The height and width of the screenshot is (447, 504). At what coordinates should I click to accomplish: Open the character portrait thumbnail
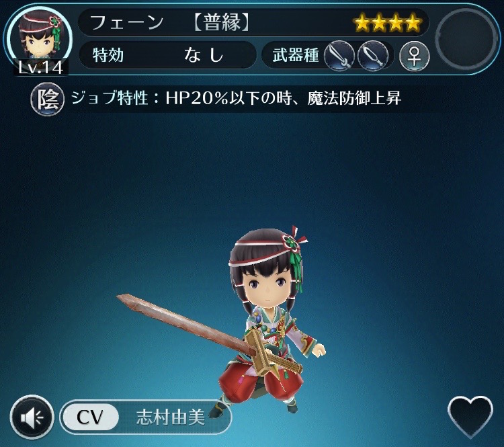tap(40, 38)
